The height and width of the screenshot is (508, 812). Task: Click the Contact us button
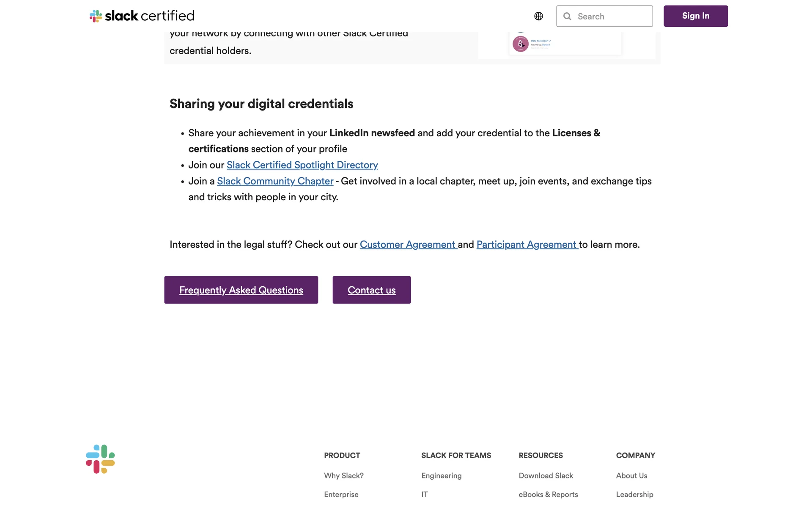[x=371, y=290]
